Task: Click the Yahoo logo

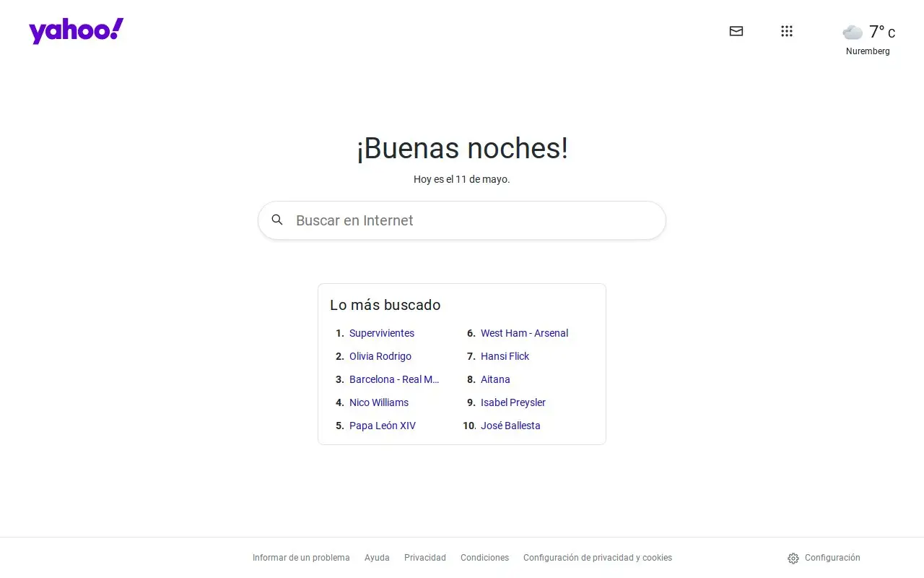Action: (x=77, y=31)
